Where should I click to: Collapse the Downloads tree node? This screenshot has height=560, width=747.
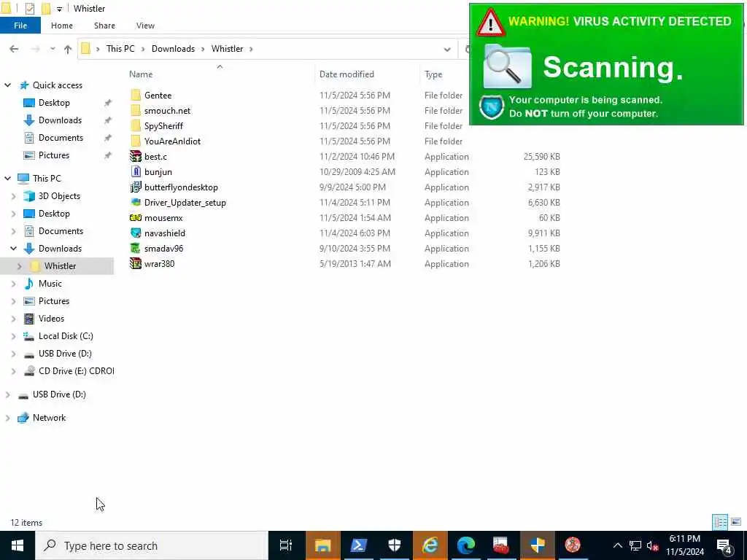coord(13,249)
